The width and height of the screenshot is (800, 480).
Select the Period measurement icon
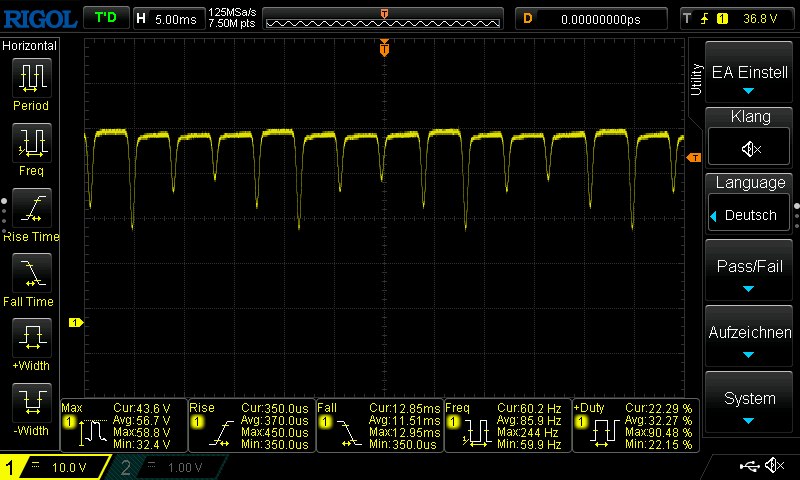30,78
